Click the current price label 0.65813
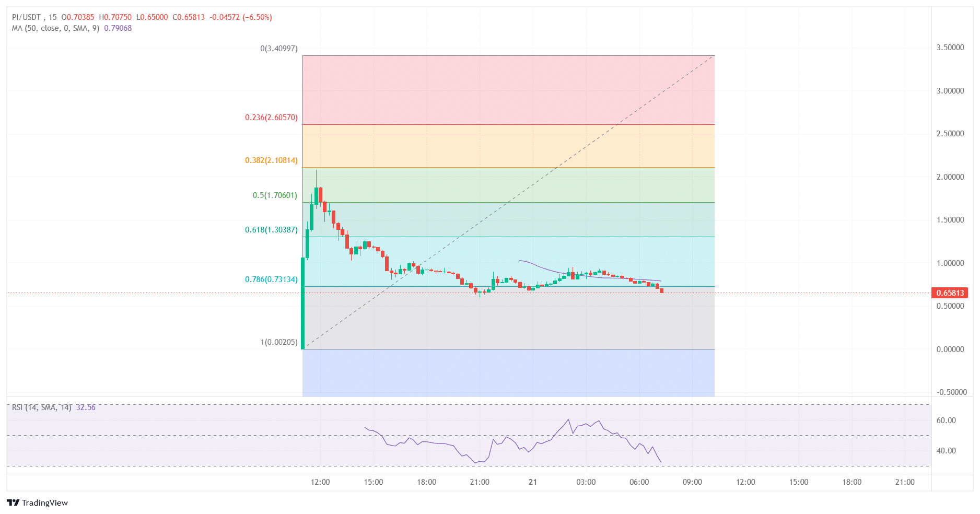Viewport: 980px width, 514px height. point(950,293)
